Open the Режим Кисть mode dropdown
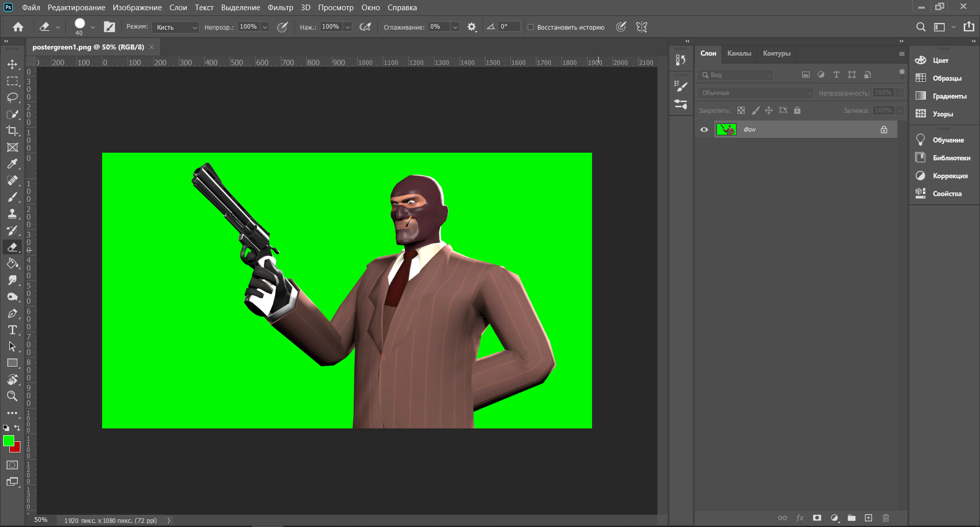Image resolution: width=980 pixels, height=527 pixels. 175,27
